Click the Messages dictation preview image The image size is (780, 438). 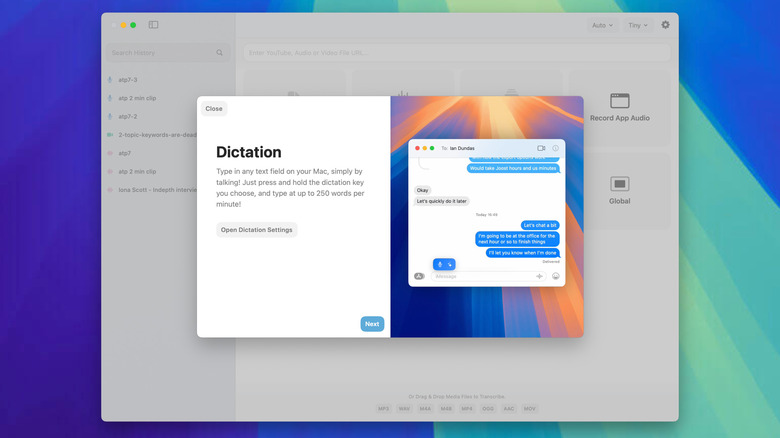tap(487, 217)
